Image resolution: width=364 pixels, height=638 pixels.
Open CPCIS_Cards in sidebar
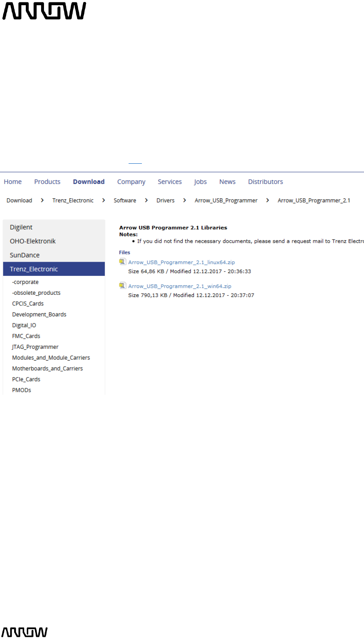coord(28,304)
